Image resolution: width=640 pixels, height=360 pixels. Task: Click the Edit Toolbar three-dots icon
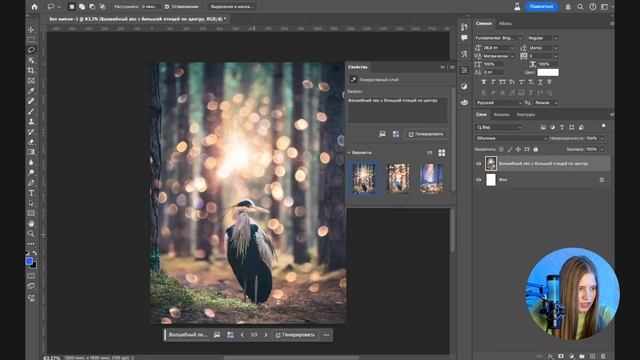(x=31, y=244)
